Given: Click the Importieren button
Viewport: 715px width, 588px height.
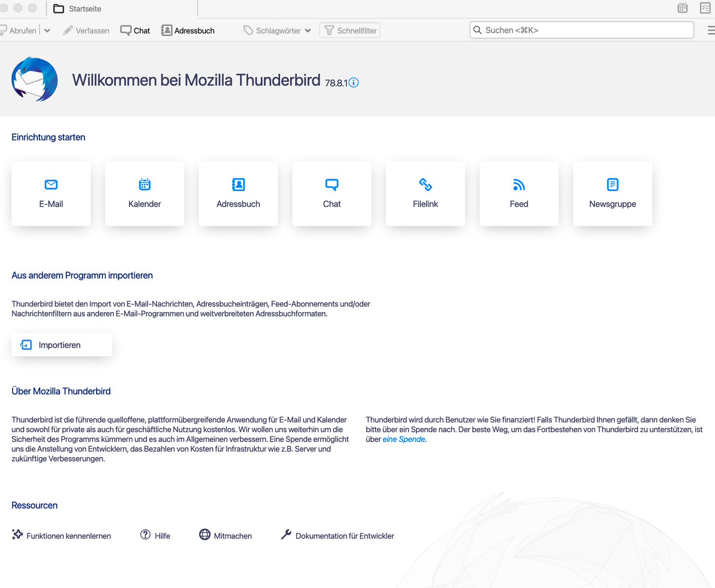Looking at the screenshot, I should [x=62, y=345].
